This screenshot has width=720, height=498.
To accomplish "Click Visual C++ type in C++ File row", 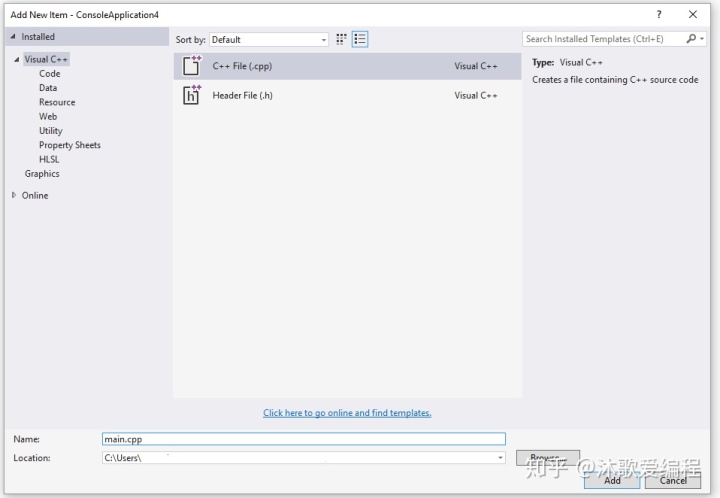I will 476,66.
